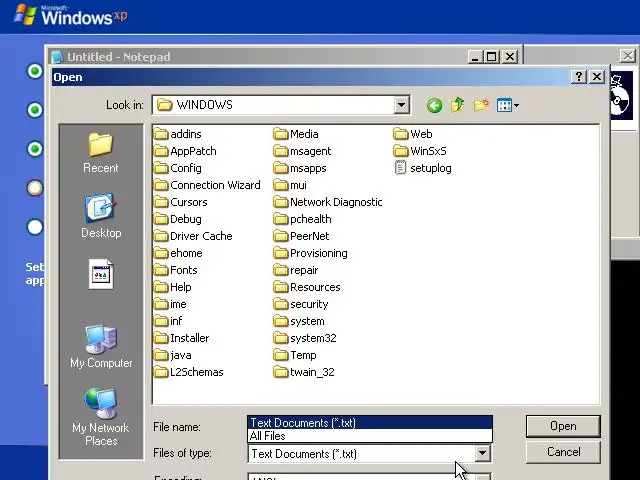
Task: Select the ehome folder
Action: 178,253
